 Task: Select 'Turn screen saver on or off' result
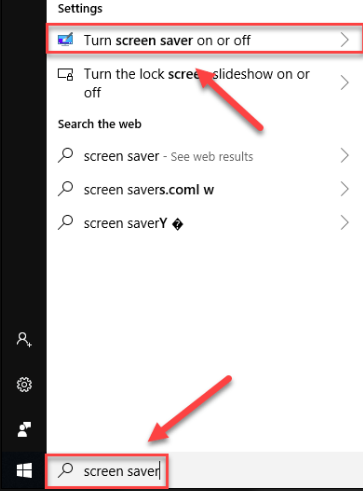(x=204, y=38)
